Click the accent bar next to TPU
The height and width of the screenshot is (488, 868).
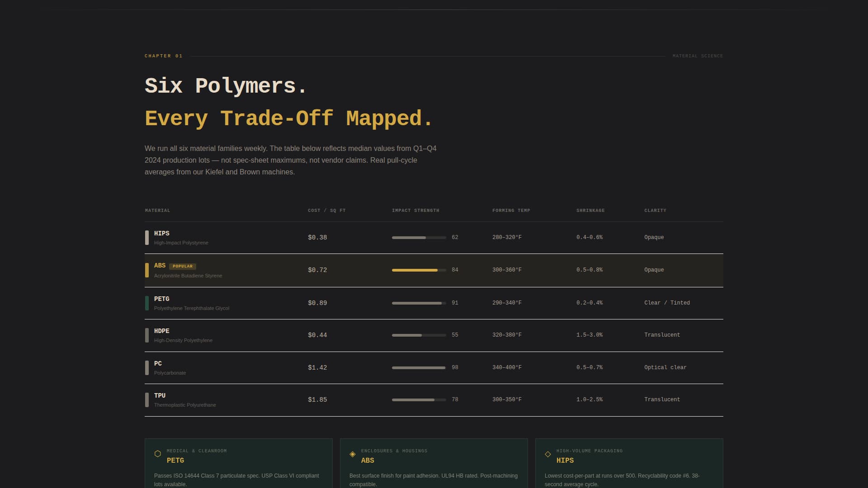tap(147, 399)
